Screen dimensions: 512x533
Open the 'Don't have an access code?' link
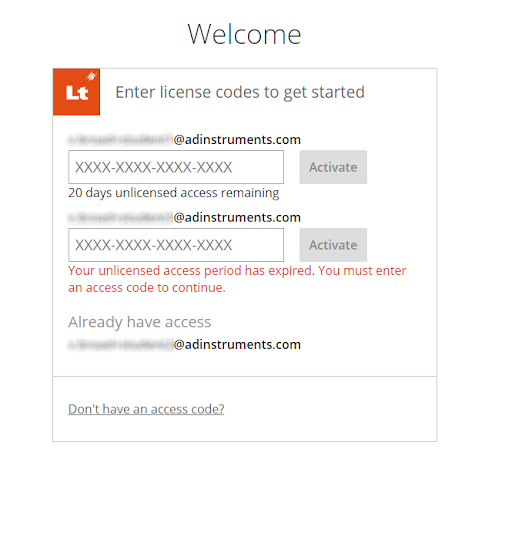pos(146,409)
